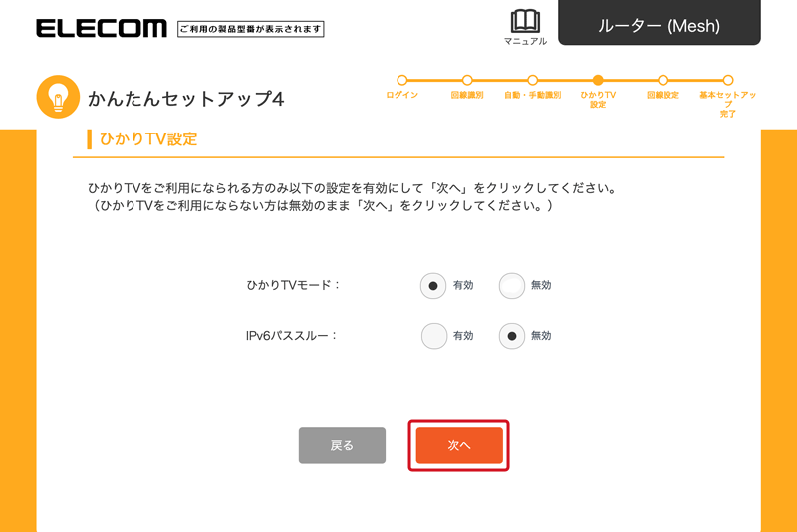This screenshot has width=797, height=532.
Task: Select the ログイン step circle
Action: pos(402,80)
